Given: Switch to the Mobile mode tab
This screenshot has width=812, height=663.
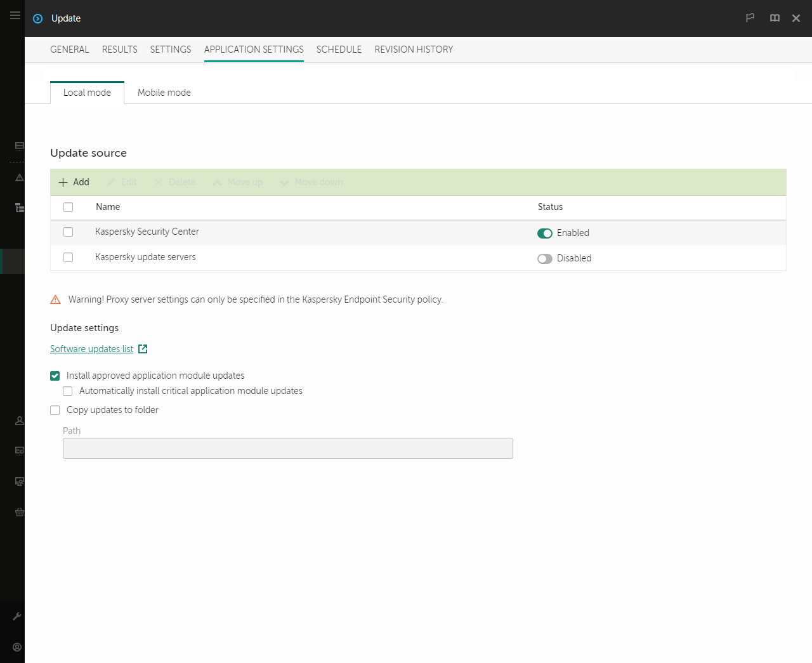Looking at the screenshot, I should click(164, 92).
